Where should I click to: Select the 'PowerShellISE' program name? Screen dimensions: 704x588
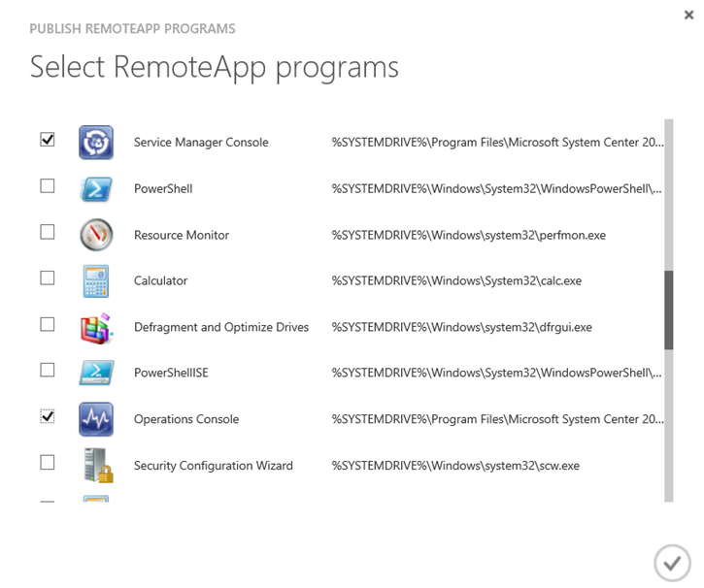coord(171,373)
